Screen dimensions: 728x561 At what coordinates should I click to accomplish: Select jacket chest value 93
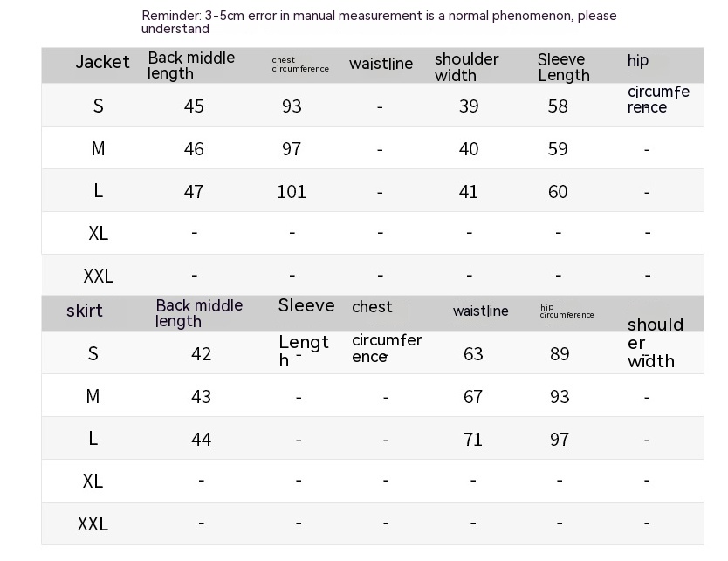pos(292,106)
